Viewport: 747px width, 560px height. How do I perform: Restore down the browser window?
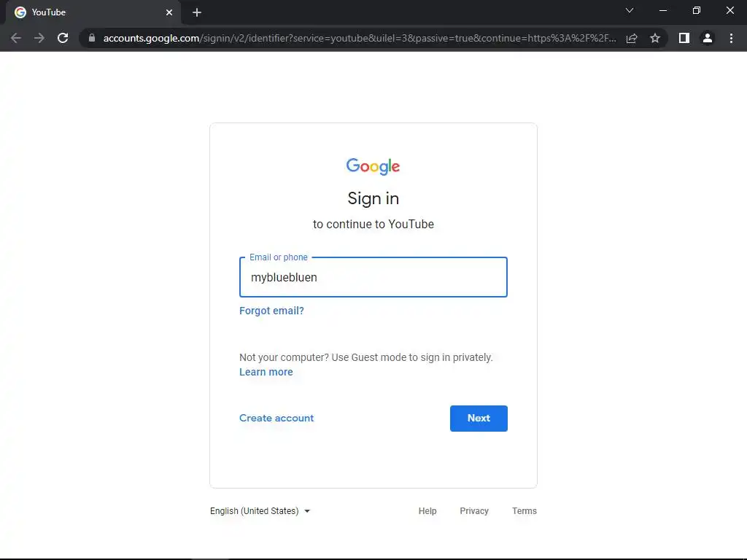(697, 10)
